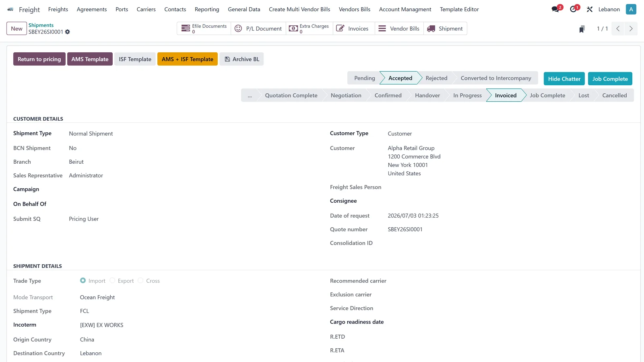Click the teal Job Complete button
The width and height of the screenshot is (644, 362).
610,79
